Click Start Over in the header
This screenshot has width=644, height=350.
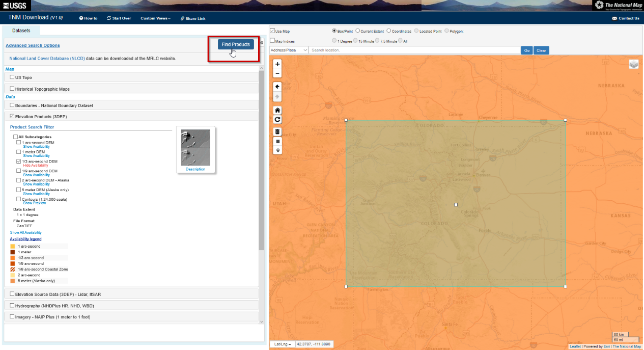(119, 18)
